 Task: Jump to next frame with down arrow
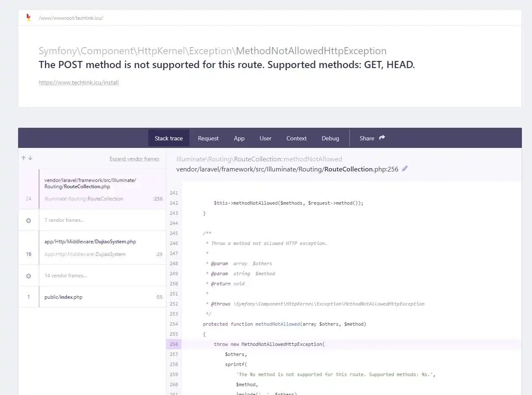pyautogui.click(x=30, y=158)
